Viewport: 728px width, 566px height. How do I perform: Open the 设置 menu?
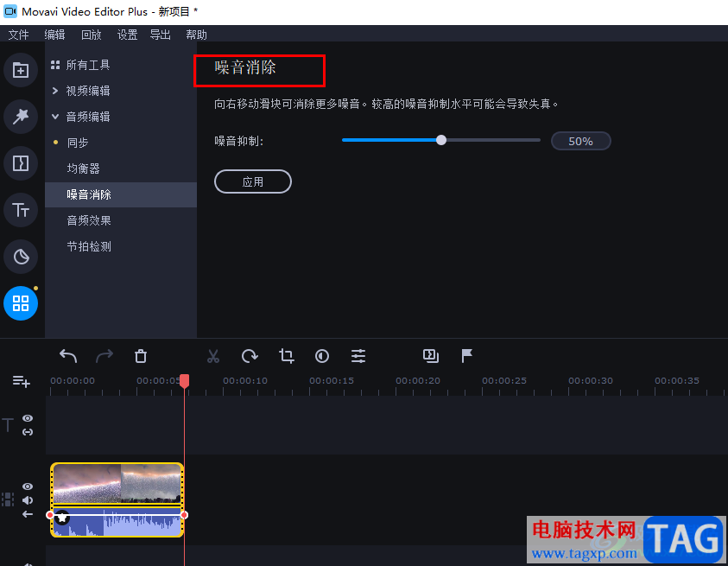point(127,35)
